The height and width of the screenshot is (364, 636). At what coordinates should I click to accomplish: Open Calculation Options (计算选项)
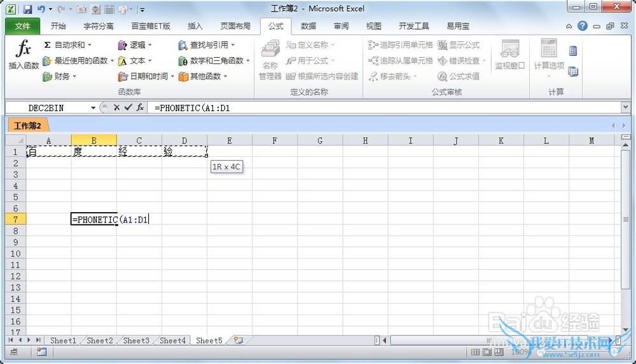[549, 59]
